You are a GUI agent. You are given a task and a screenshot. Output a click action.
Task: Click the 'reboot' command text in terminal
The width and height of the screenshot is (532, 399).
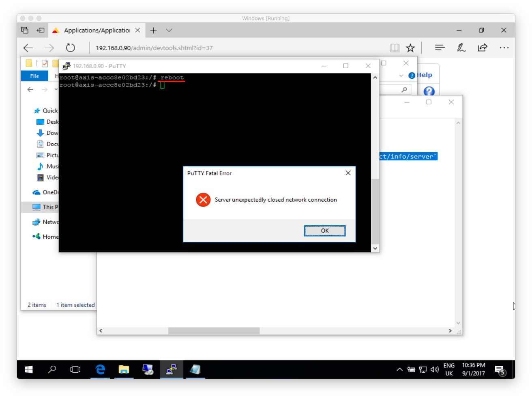(172, 78)
